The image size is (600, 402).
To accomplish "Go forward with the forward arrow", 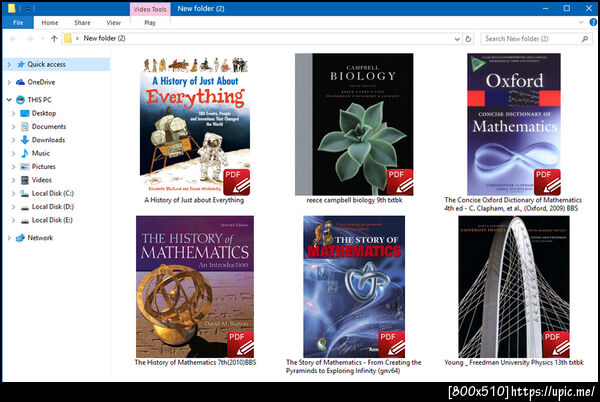I will point(30,39).
